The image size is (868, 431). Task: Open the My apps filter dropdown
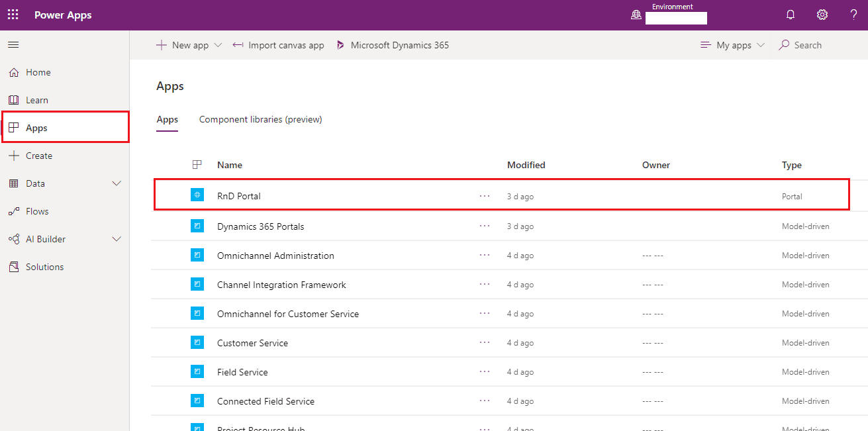(x=732, y=44)
